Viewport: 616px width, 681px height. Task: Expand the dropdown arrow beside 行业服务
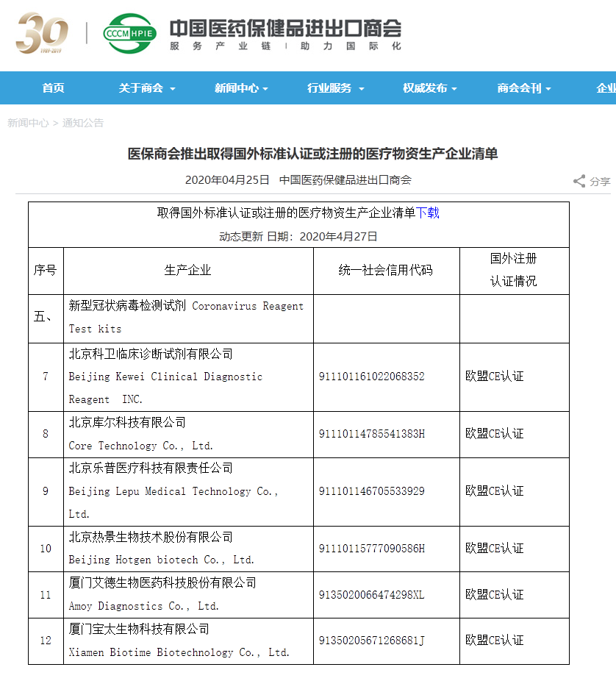click(361, 89)
